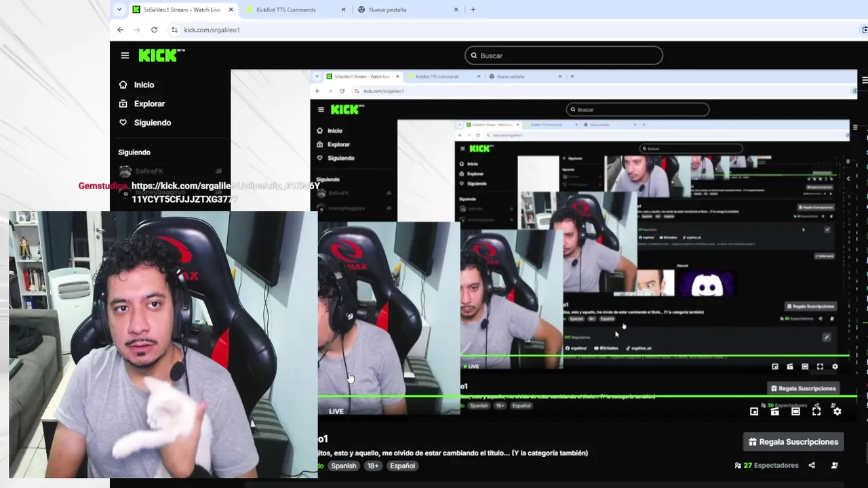
Task: Go forward in the outer browser
Action: (137, 30)
